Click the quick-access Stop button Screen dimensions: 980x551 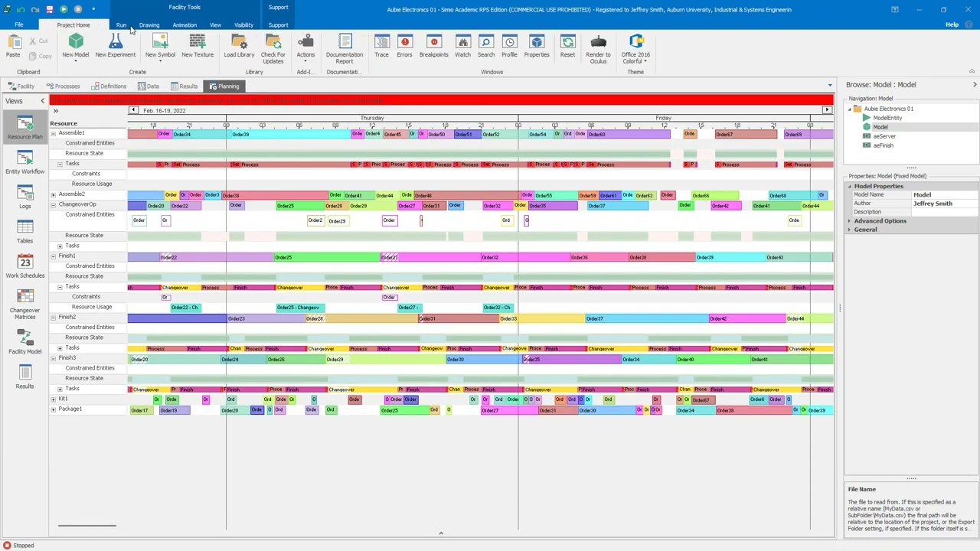tap(77, 9)
